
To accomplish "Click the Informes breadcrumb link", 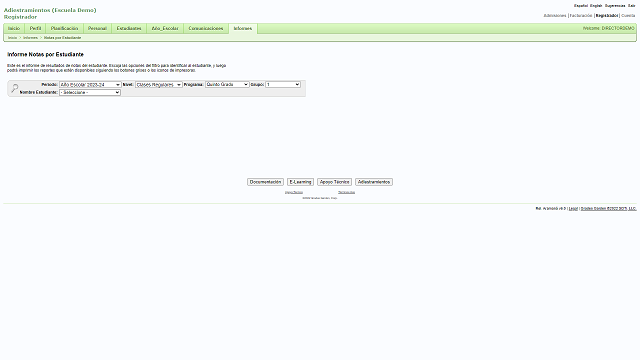I will click(30, 38).
